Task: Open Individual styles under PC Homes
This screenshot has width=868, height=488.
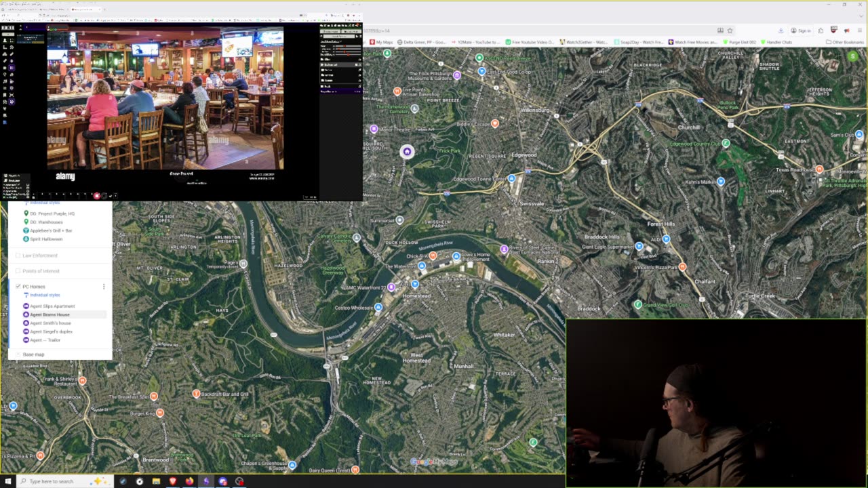Action: (45, 296)
